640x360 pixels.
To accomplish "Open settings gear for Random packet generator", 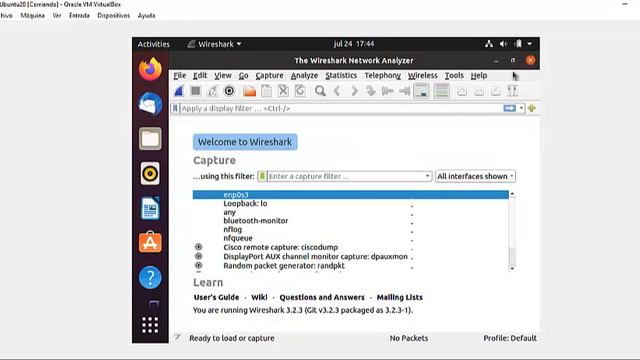I will (x=198, y=265).
